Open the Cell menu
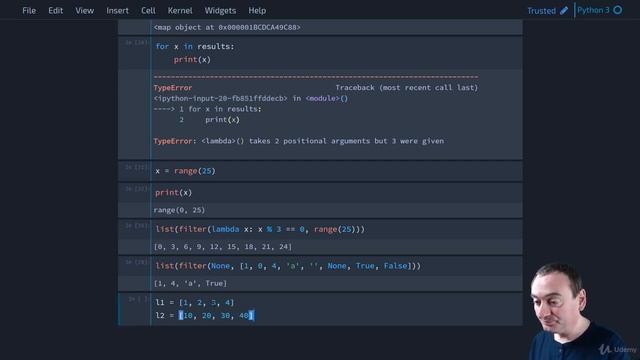The height and width of the screenshot is (360, 640). point(148,11)
